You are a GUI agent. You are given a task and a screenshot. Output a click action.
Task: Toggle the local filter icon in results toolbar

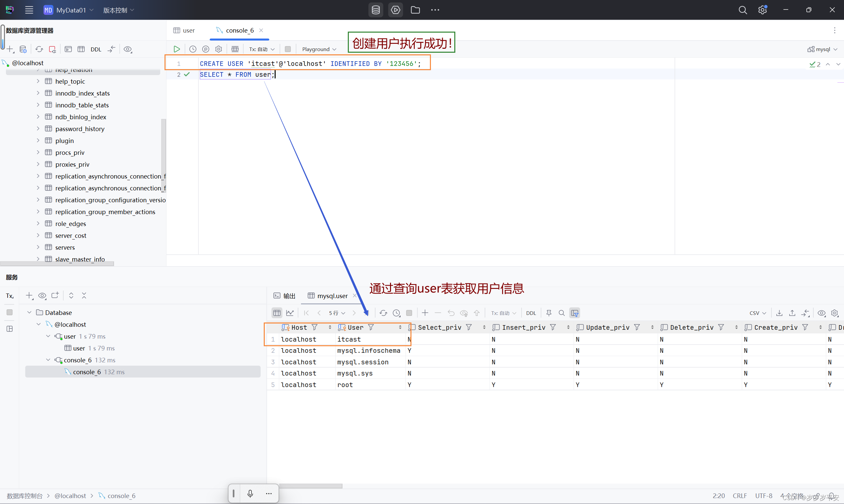575,313
